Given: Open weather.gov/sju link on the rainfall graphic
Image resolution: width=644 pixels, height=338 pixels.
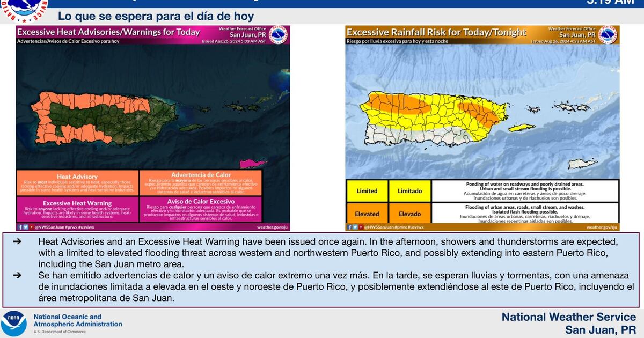Looking at the screenshot, I should tap(603, 227).
